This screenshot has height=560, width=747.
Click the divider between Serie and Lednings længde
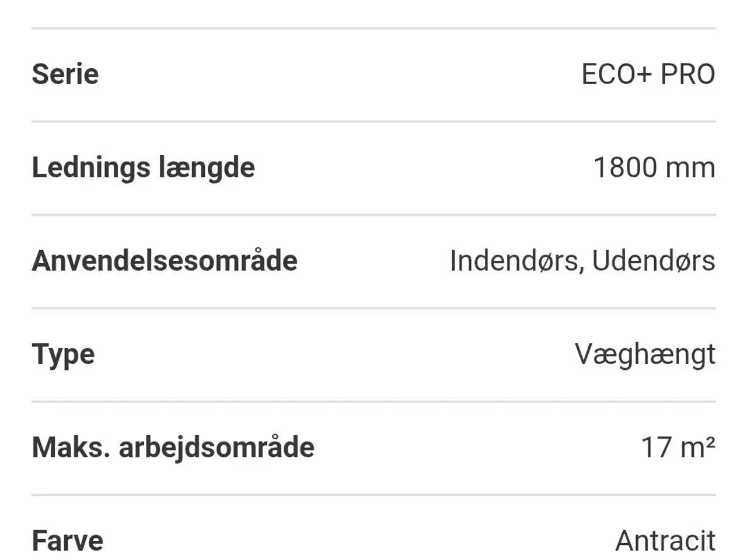373,121
